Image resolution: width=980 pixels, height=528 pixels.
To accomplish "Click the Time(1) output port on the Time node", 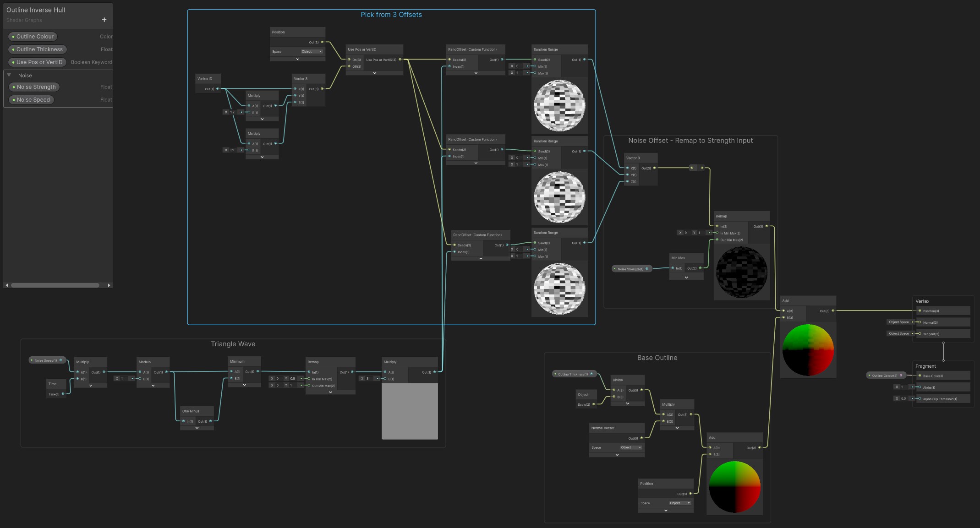I will [x=63, y=394].
